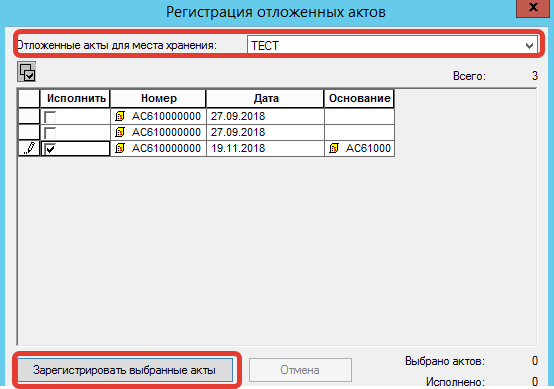Check Исполнить box in second 27.09.2018 row
The width and height of the screenshot is (554, 389).
tap(50, 133)
